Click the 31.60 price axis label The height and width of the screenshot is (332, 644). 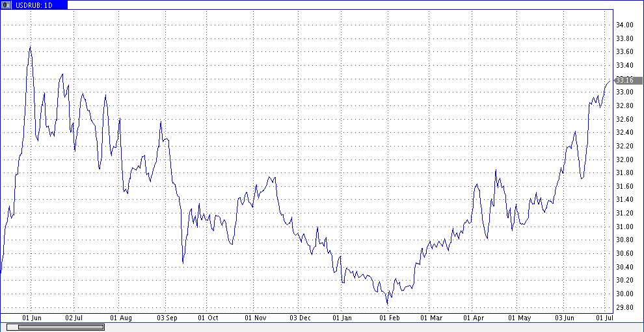pos(624,186)
